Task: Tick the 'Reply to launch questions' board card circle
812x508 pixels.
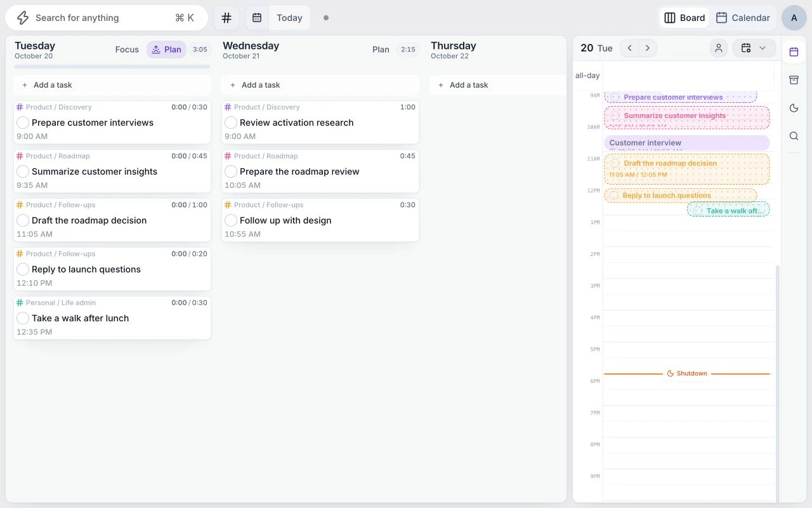Action: (23, 269)
